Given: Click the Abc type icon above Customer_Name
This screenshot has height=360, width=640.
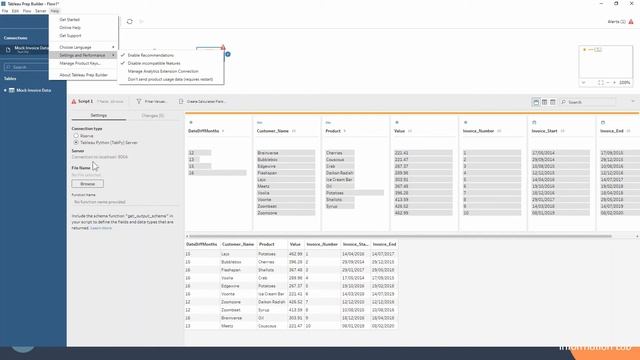Looking at the screenshot, I should coord(260,122).
